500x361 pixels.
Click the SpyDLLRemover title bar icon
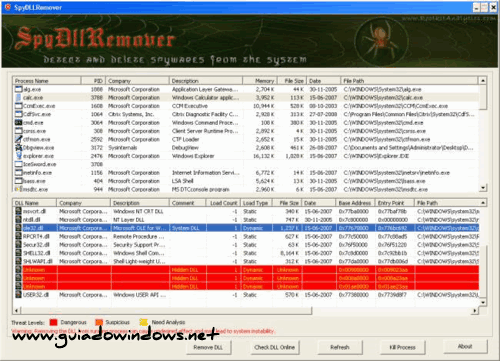8,7
